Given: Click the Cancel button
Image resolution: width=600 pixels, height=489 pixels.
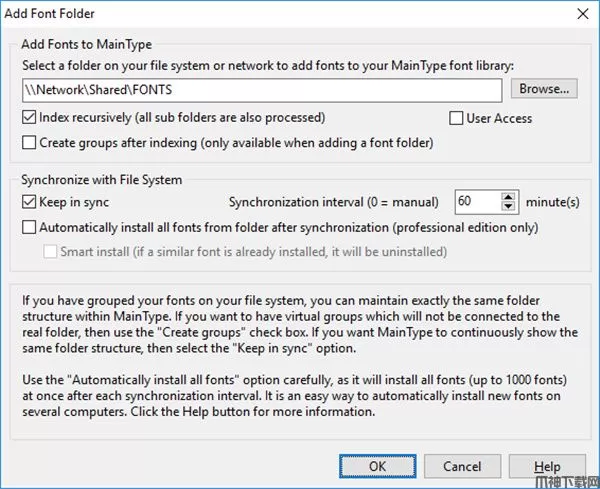Looking at the screenshot, I should tap(462, 466).
